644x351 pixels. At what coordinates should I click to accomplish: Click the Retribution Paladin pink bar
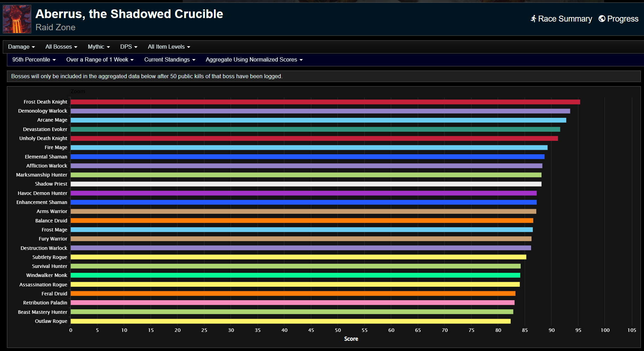[x=292, y=303]
